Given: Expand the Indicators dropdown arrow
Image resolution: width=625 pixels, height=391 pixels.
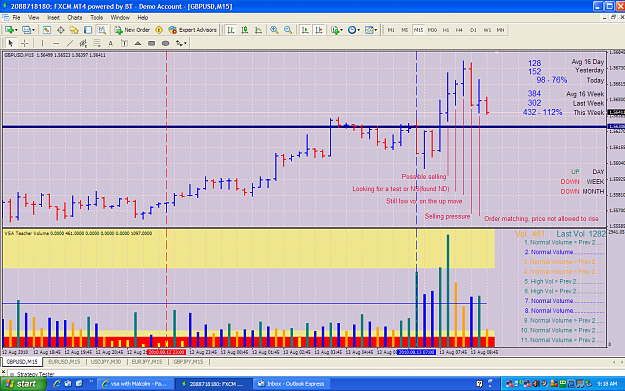Looking at the screenshot, I should click(x=342, y=30).
